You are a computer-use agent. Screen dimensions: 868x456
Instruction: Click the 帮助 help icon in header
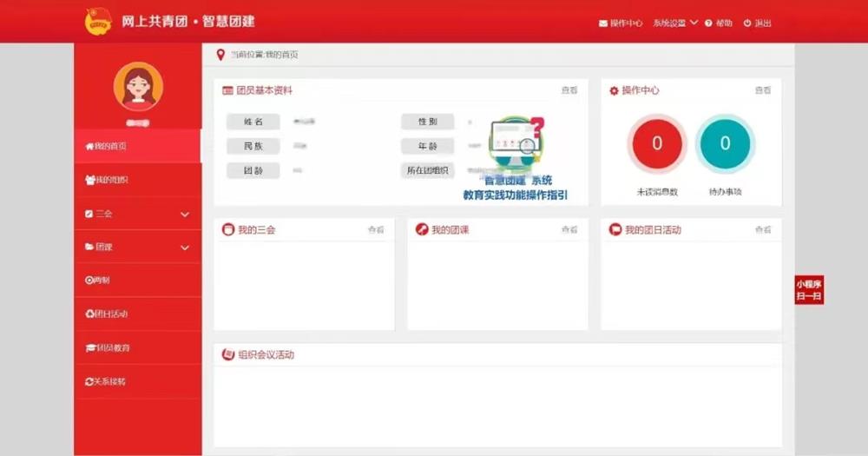(708, 23)
